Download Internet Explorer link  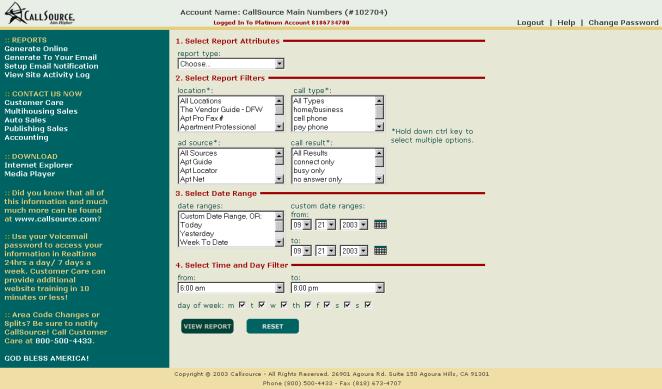pyautogui.click(x=38, y=165)
